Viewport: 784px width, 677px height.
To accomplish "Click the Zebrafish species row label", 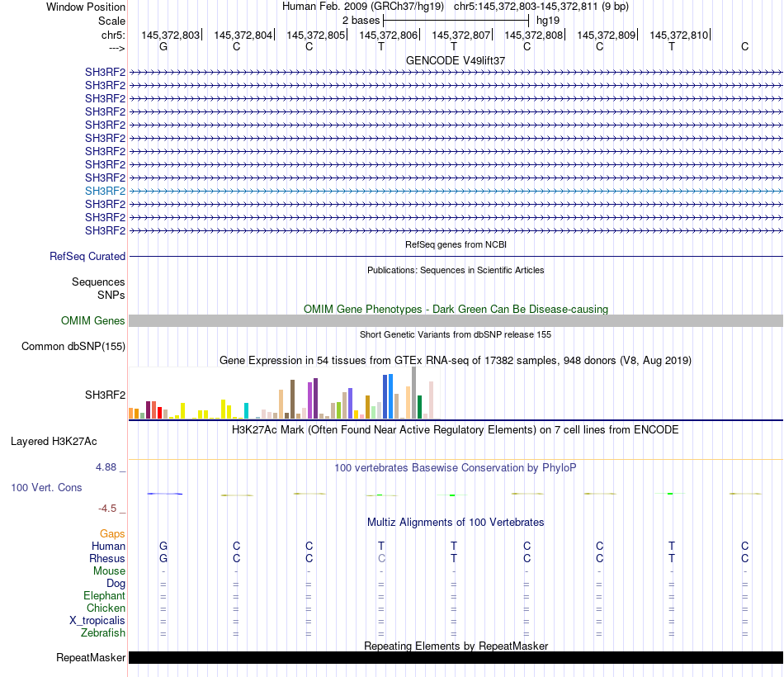I will [x=103, y=632].
